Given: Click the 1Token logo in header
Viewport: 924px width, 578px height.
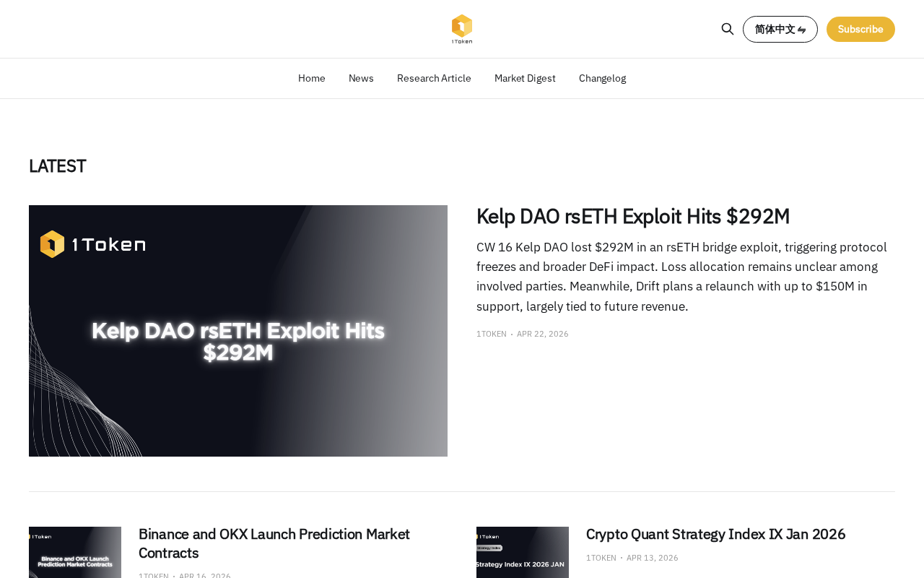Looking at the screenshot, I should point(462,29).
